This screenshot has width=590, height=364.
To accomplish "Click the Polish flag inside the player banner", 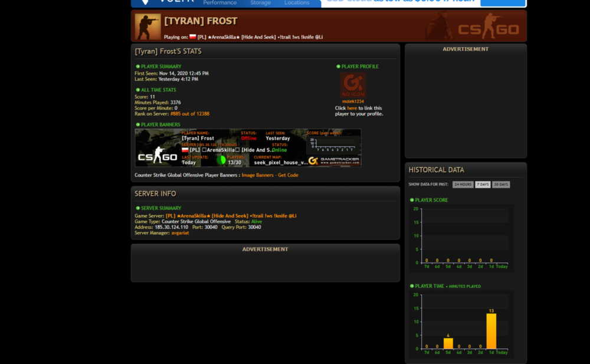I will point(185,150).
